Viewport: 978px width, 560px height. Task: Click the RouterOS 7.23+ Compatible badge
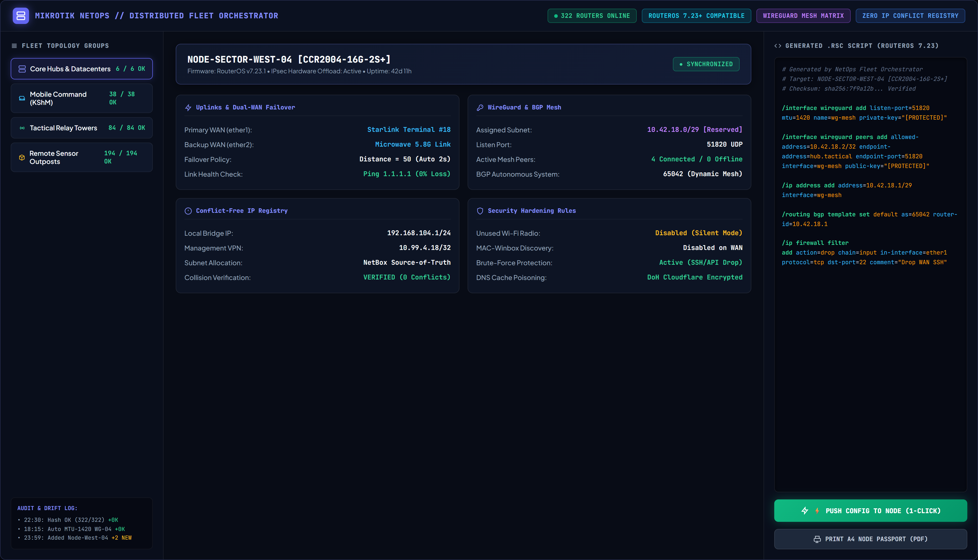pos(696,16)
